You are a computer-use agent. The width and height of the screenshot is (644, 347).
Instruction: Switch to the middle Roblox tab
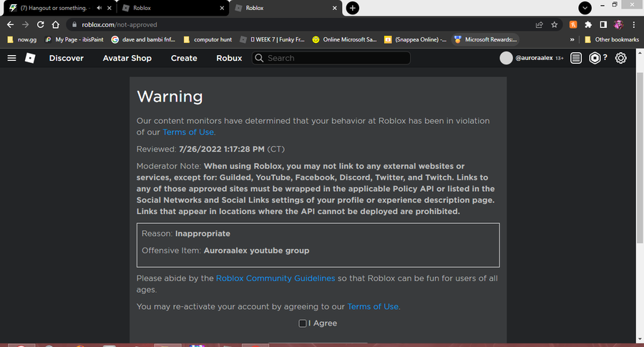(172, 8)
